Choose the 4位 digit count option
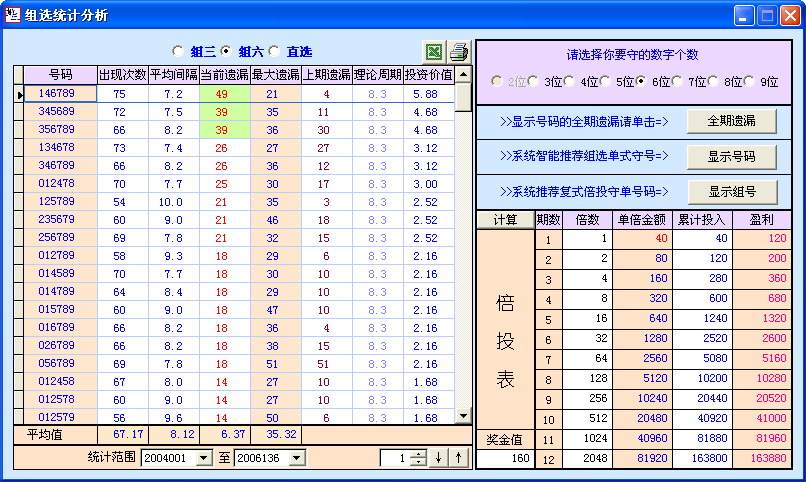This screenshot has height=482, width=806. coord(570,81)
